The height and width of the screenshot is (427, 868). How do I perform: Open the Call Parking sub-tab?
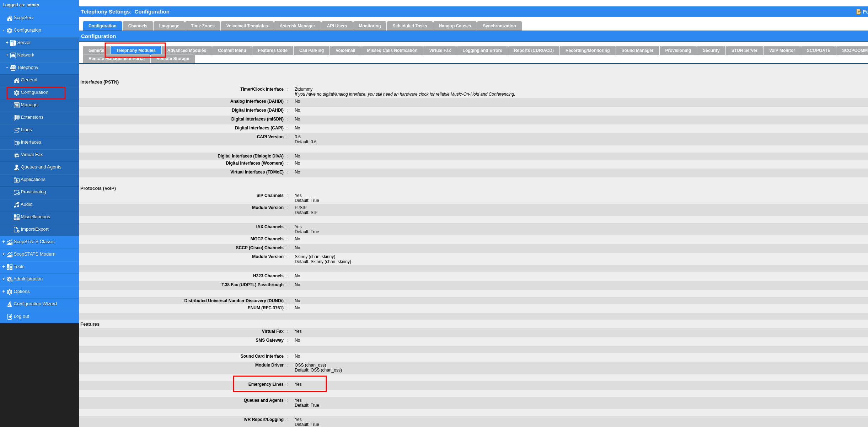[311, 50]
